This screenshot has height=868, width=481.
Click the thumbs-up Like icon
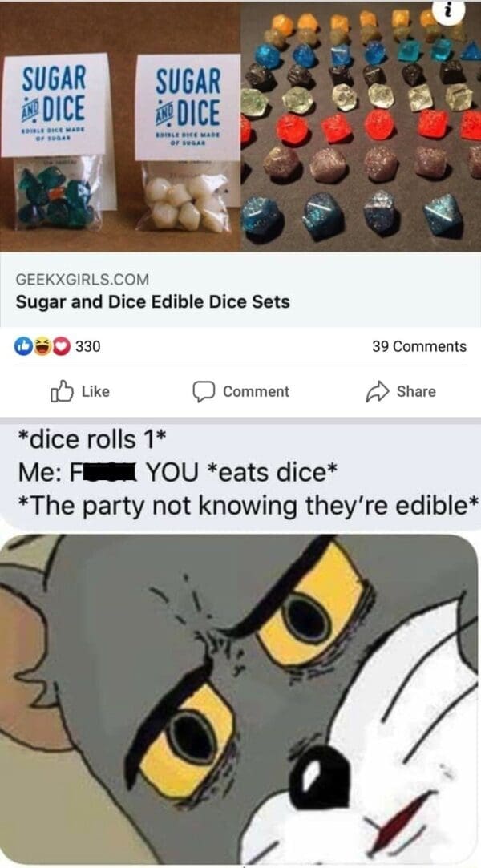pyautogui.click(x=62, y=391)
